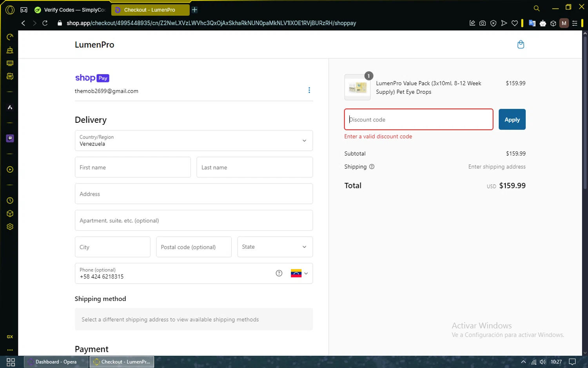Viewport: 588px width, 368px height.
Task: Open Easy Setup sliders icon
Action: (x=575, y=23)
